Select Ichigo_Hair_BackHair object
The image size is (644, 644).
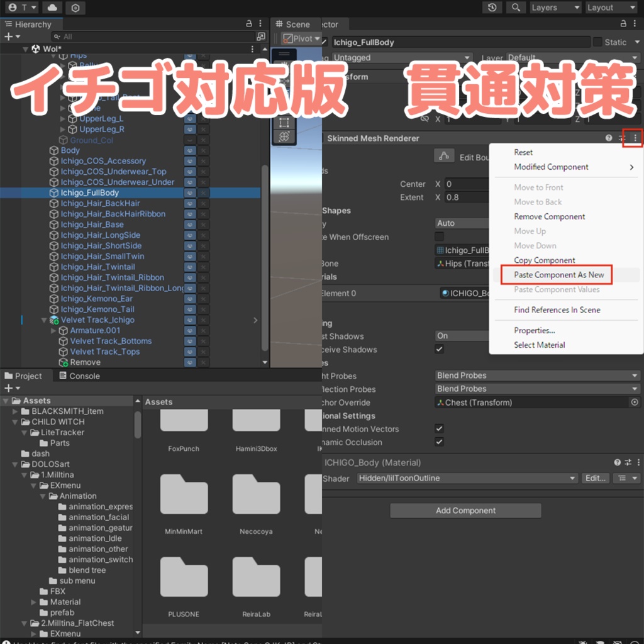click(x=100, y=203)
